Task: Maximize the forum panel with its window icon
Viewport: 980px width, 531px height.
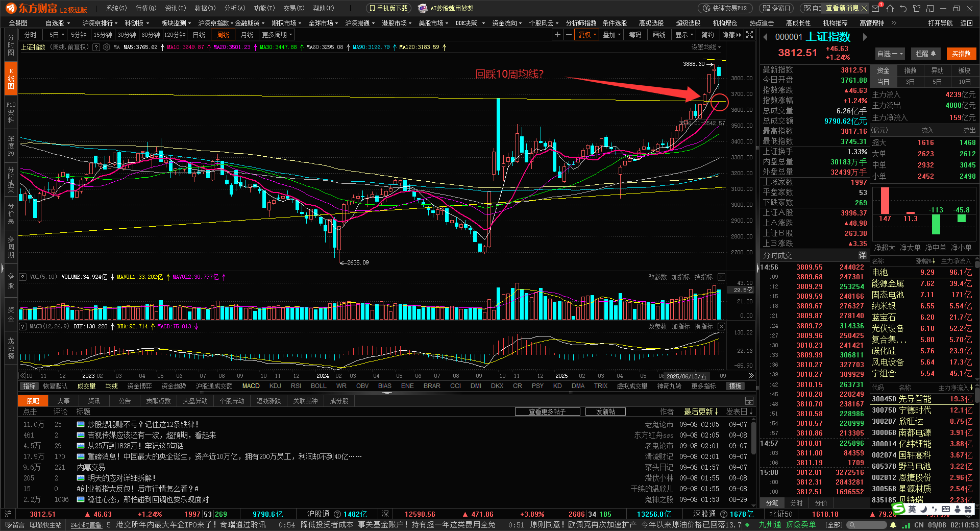Action: pyautogui.click(x=749, y=401)
